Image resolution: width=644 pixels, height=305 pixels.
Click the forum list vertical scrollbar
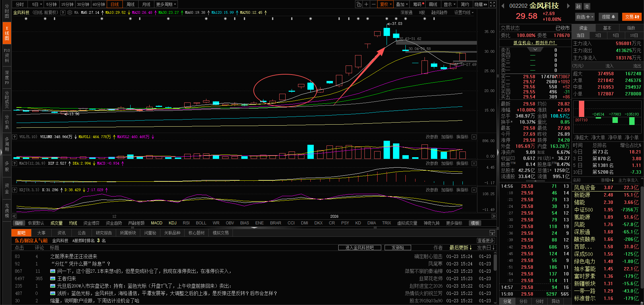coord(495,263)
